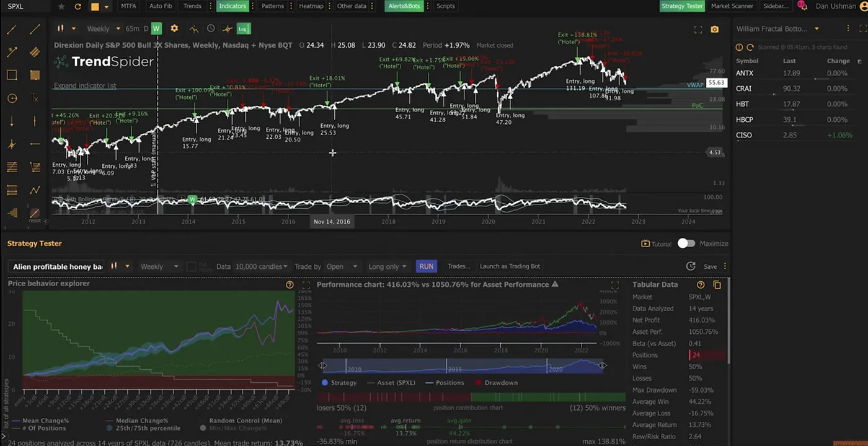The height and width of the screenshot is (446, 868).
Task: Open the color picker dropdown arrow
Action: 107,7
